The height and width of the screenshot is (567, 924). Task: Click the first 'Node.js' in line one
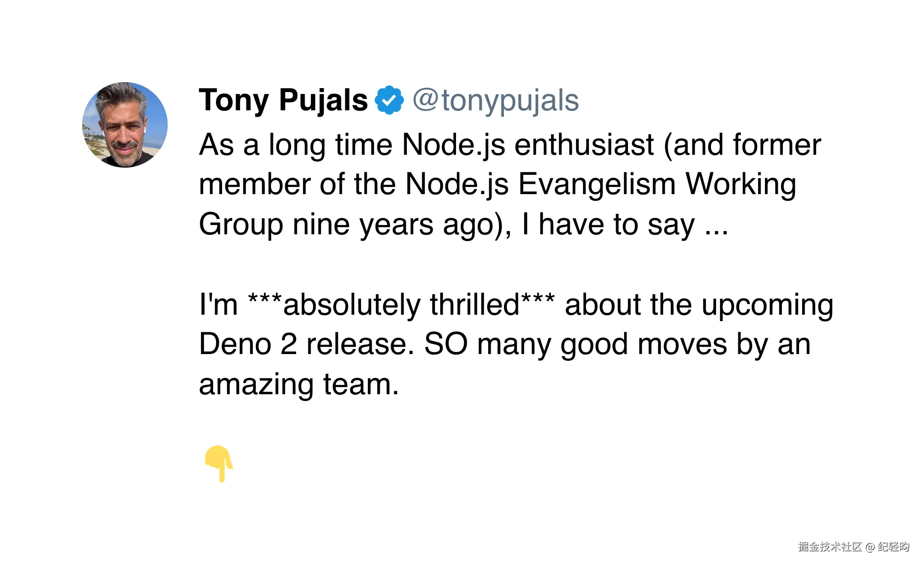tap(453, 145)
